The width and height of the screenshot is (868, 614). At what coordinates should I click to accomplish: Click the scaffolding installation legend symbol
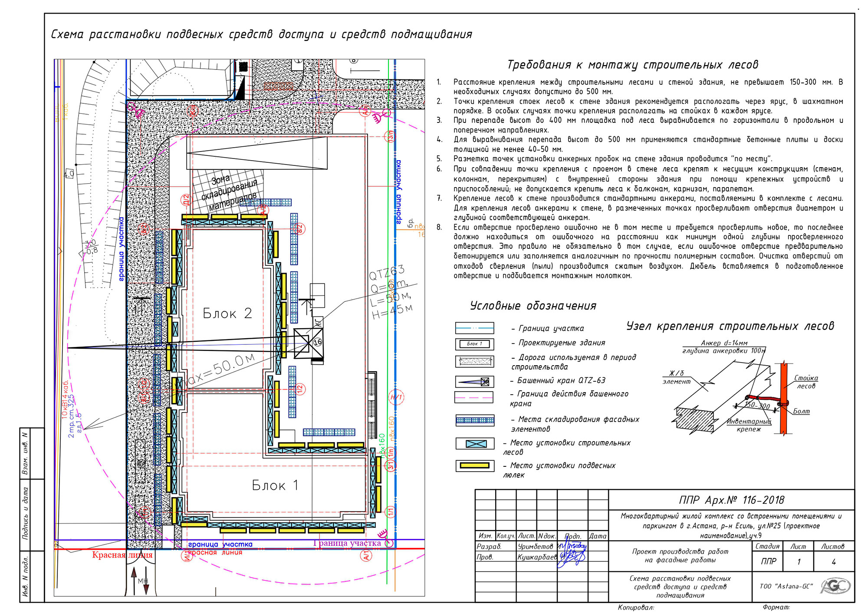pos(475,443)
